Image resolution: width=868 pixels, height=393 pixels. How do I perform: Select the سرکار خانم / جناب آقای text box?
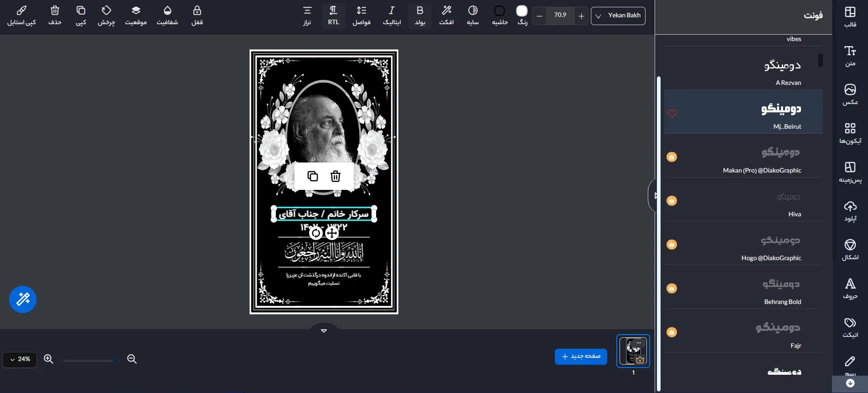pyautogui.click(x=324, y=214)
